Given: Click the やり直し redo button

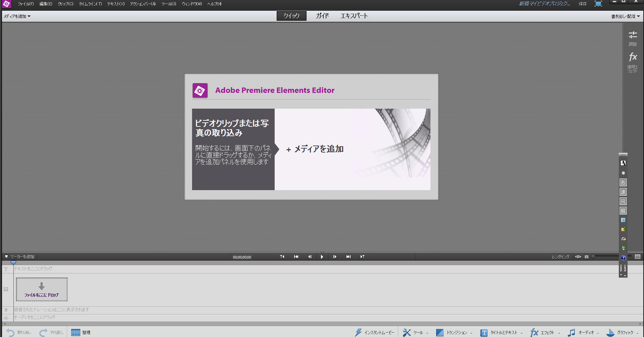Looking at the screenshot, I should [x=51, y=332].
